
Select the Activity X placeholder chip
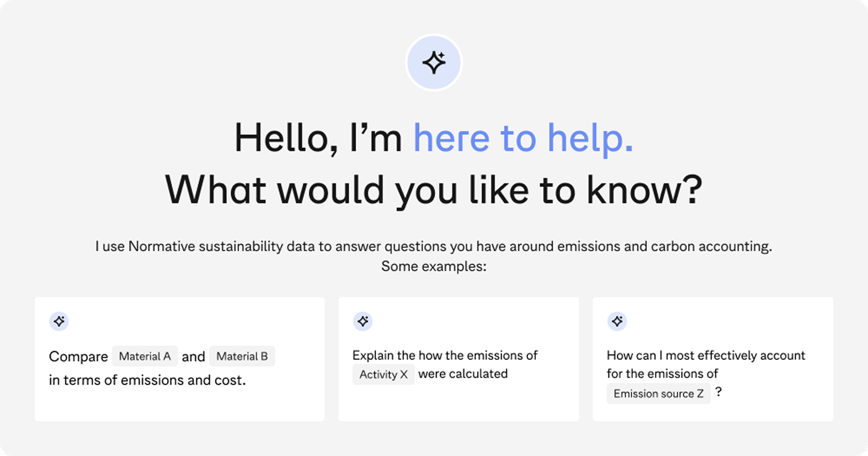(383, 374)
